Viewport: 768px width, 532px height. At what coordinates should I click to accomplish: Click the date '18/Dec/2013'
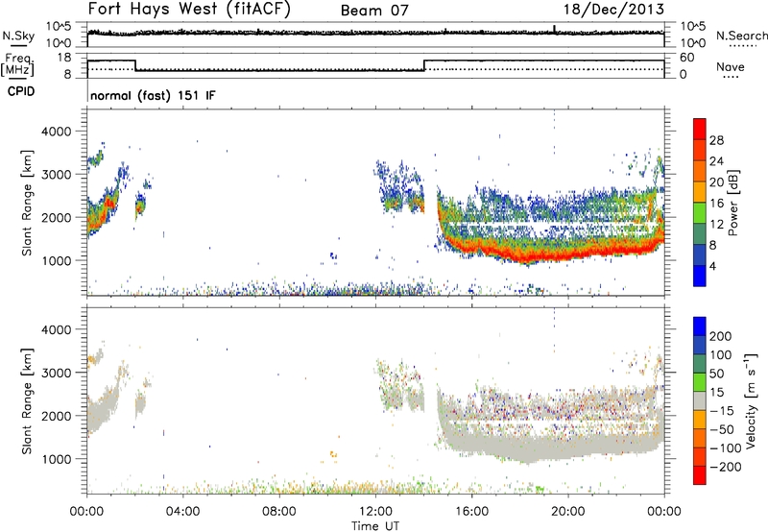tap(613, 10)
